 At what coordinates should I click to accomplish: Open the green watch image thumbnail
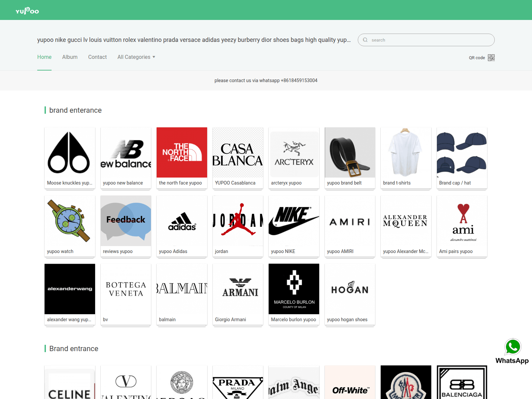point(70,221)
